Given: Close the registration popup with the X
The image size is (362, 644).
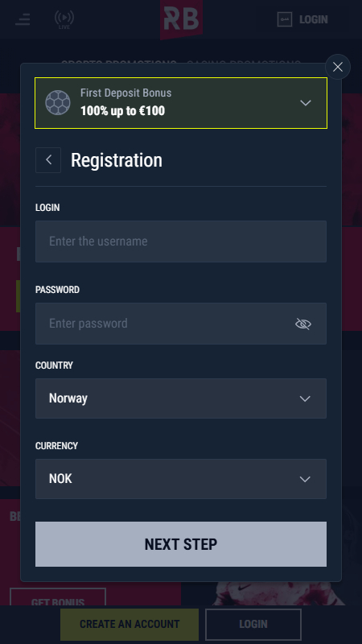Looking at the screenshot, I should [x=338, y=67].
